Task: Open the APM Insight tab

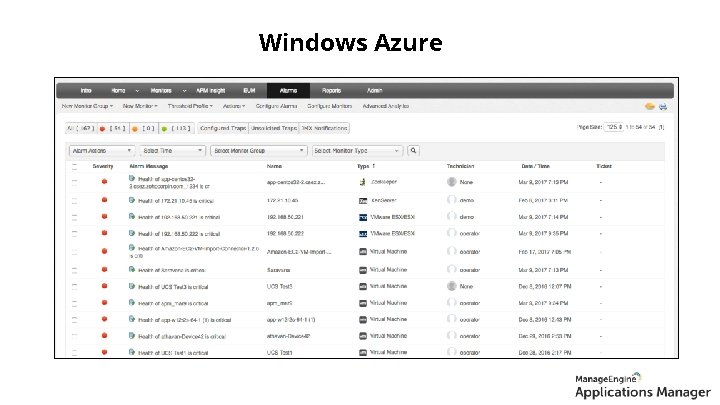Action: point(210,90)
